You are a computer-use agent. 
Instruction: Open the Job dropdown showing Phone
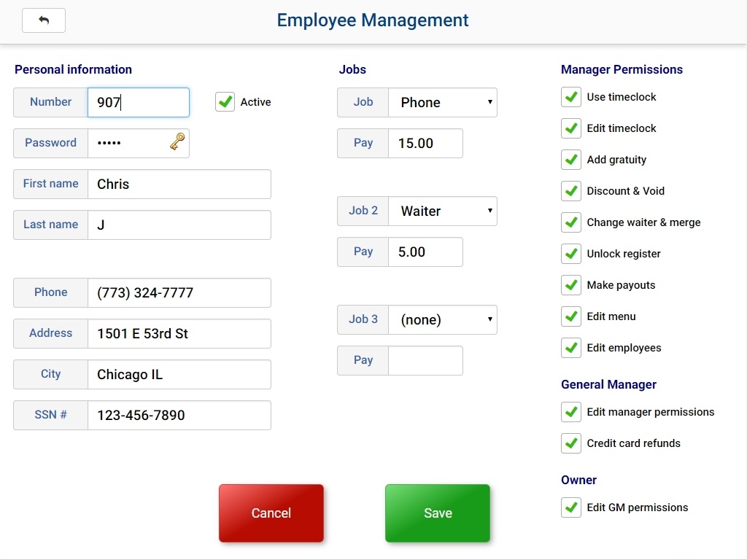point(443,102)
